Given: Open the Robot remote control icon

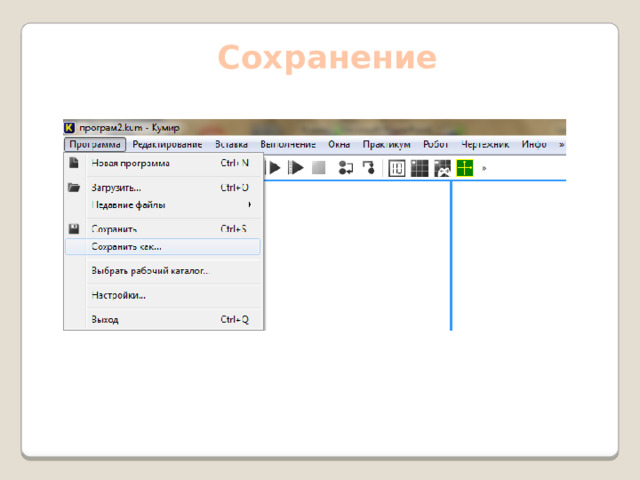Looking at the screenshot, I should (442, 168).
